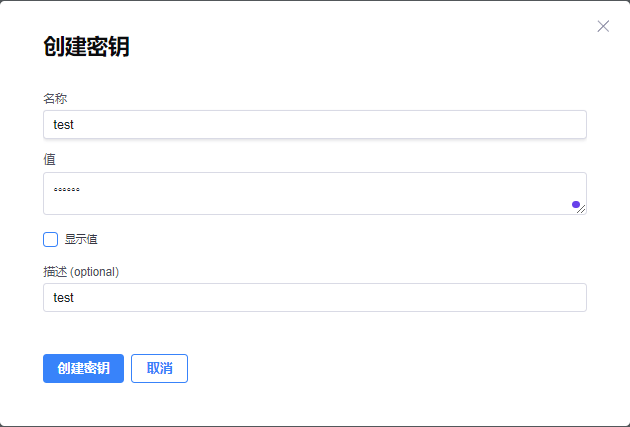
Task: Enable the 显示值 checkbox
Action: pyautogui.click(x=51, y=239)
